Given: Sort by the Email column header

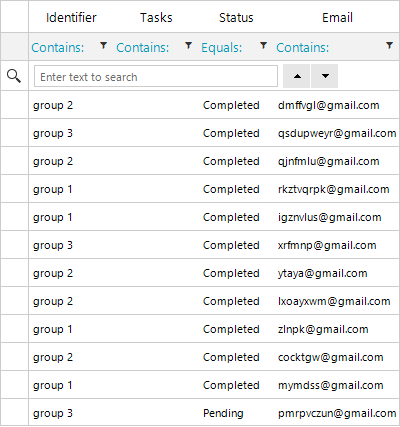Looking at the screenshot, I should [x=337, y=17].
